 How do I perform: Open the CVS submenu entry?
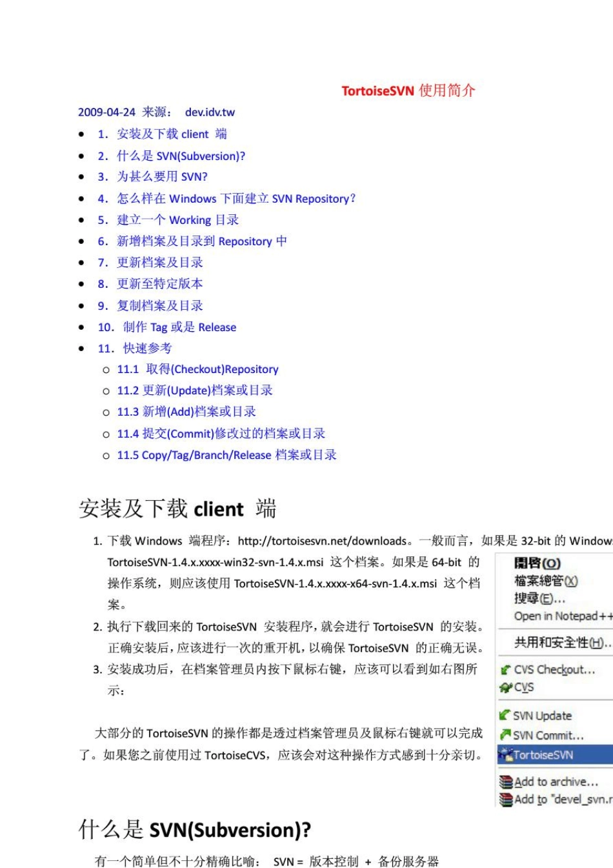524,687
